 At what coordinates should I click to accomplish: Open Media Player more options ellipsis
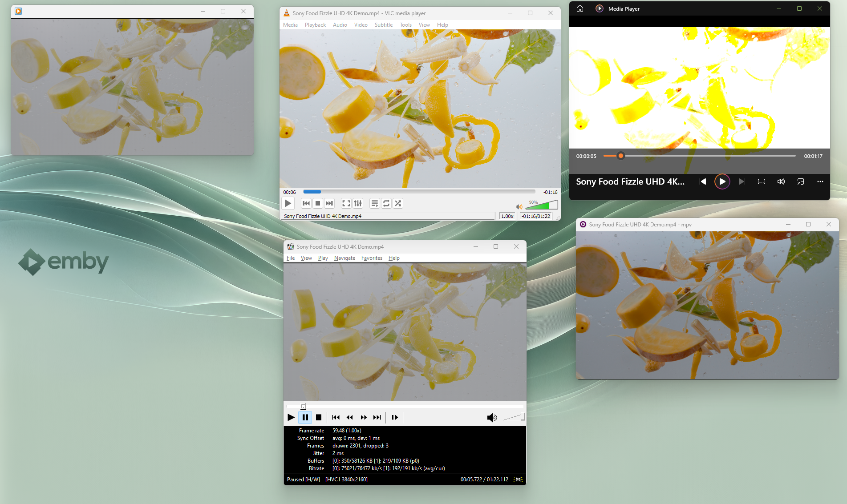point(820,181)
